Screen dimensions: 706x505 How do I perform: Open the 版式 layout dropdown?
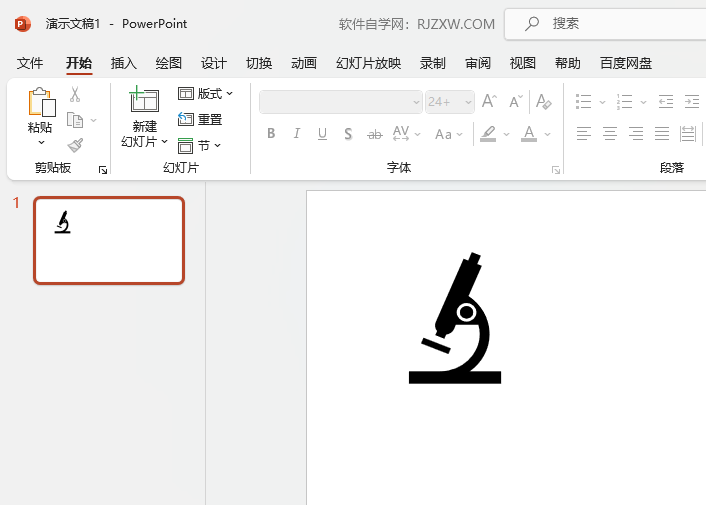[x=205, y=94]
